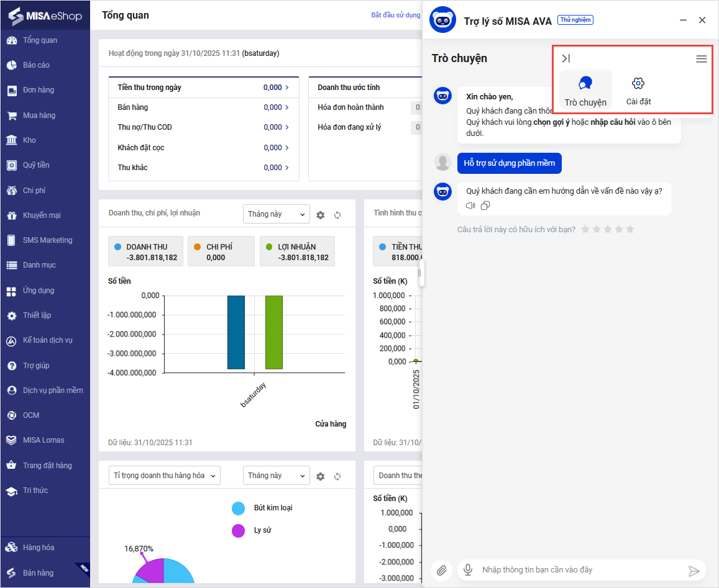Open Cài đặt gear in AVA panel
The height and width of the screenshot is (588, 719).
[x=638, y=90]
